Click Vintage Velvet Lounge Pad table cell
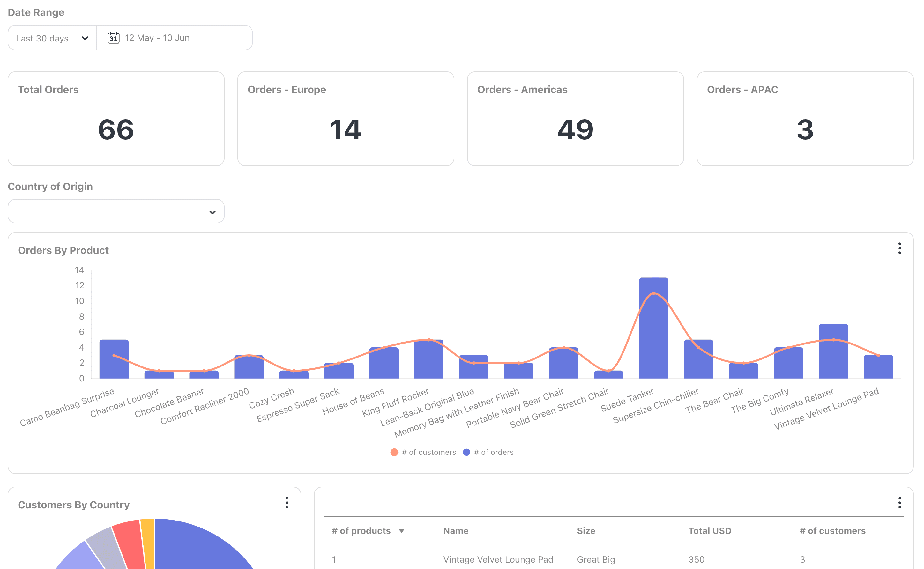Viewport: 924px width, 569px height. 498,560
